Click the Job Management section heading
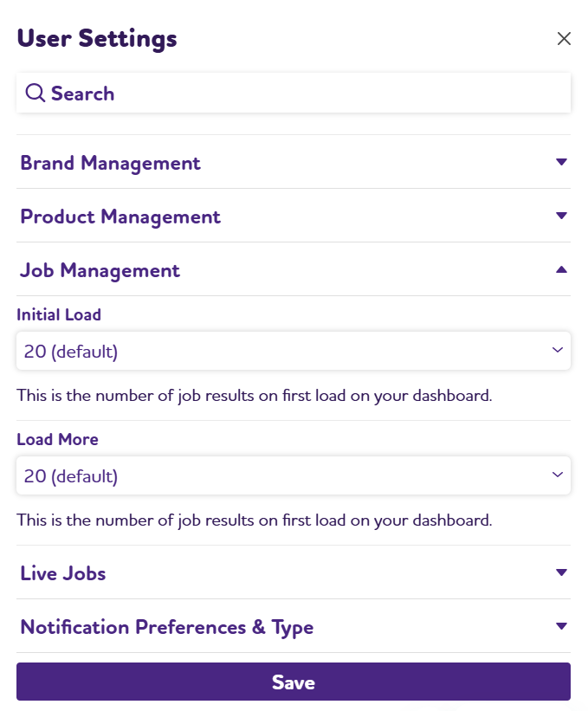The height and width of the screenshot is (711, 588). click(x=100, y=270)
